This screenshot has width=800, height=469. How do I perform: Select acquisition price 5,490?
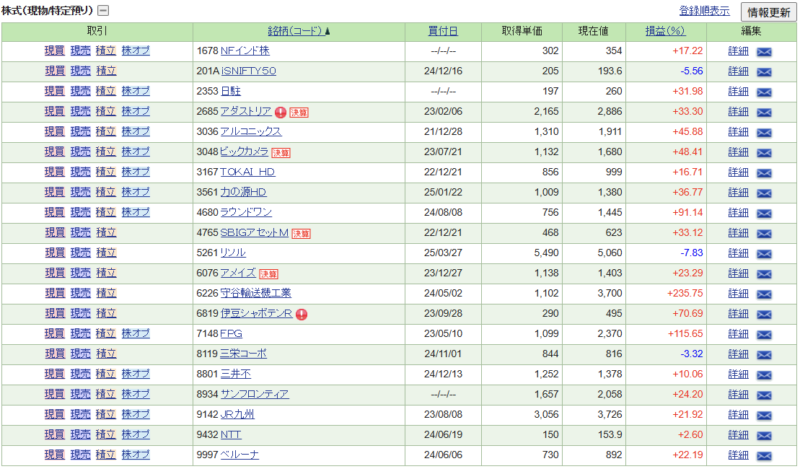[x=546, y=253]
